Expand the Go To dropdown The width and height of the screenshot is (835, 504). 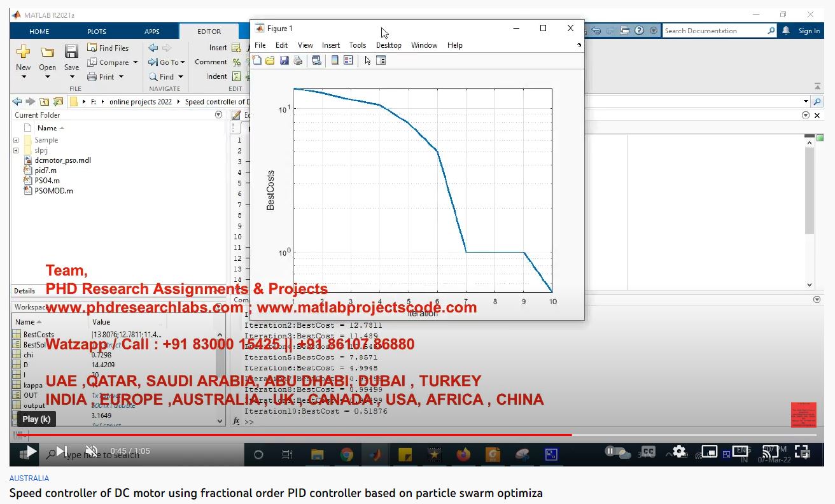coord(183,62)
